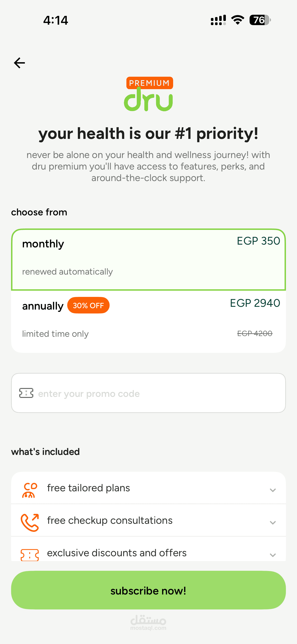Expand free checkup consultations details
297x644 pixels.
[273, 522]
